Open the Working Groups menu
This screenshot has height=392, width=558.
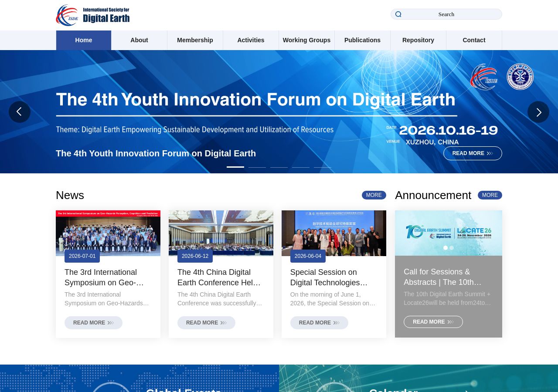306,40
